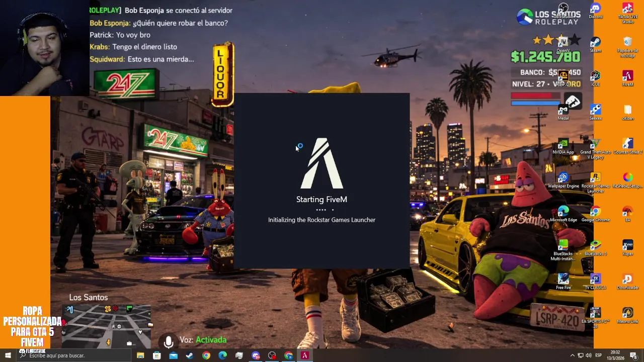644x362 pixels.
Task: Open Microsoft Store from the taskbar
Action: click(157, 355)
